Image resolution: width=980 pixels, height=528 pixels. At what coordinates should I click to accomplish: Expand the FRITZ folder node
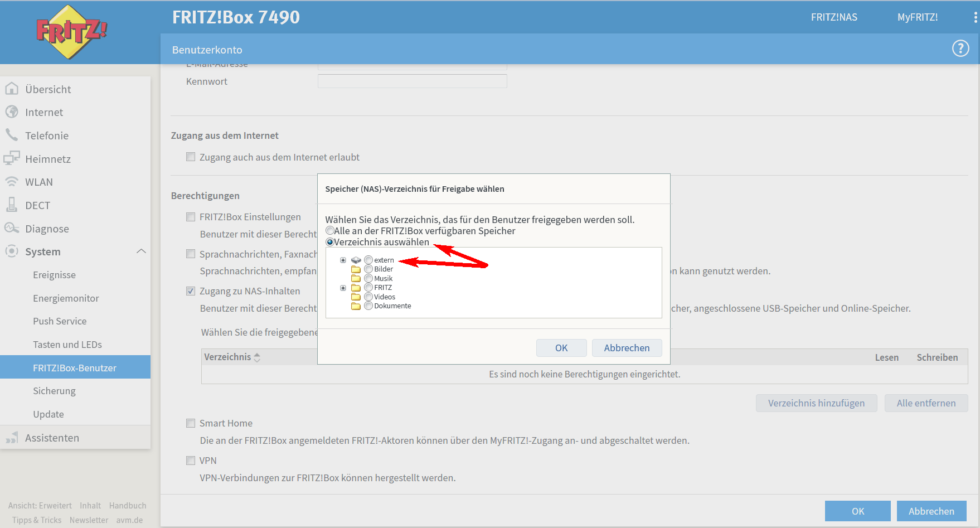343,288
